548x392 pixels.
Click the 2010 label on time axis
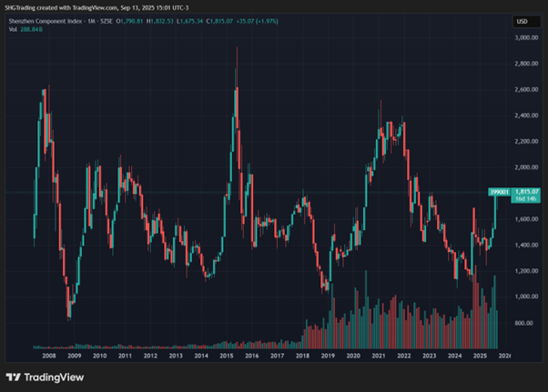(x=99, y=356)
